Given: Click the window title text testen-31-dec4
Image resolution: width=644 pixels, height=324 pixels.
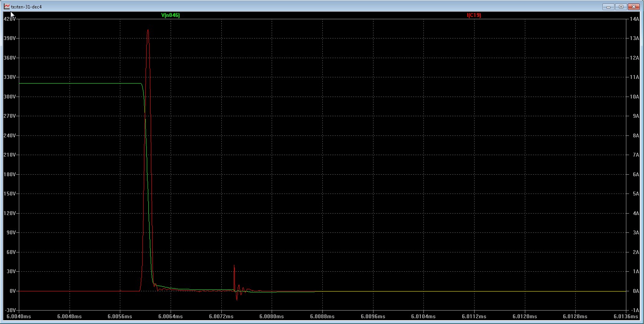Looking at the screenshot, I should pos(27,7).
